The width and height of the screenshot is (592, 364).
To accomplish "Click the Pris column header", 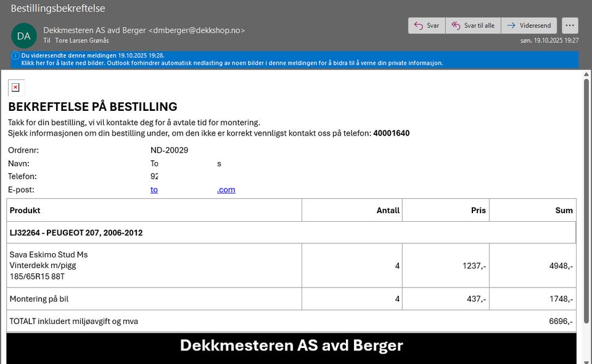I will [445, 210].
